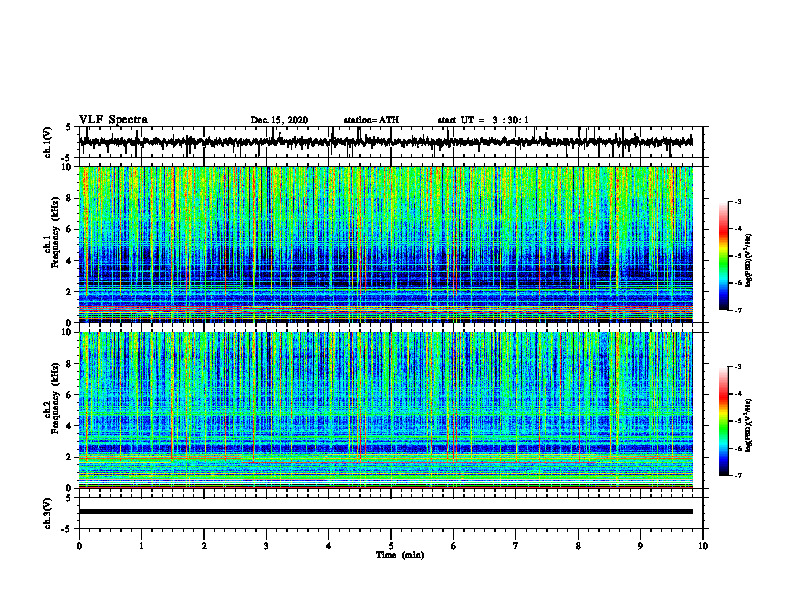Click the "6" kHz tick on ch.1 spectrogram
Image resolution: width=792 pixels, height=612 pixels.
tap(70, 229)
